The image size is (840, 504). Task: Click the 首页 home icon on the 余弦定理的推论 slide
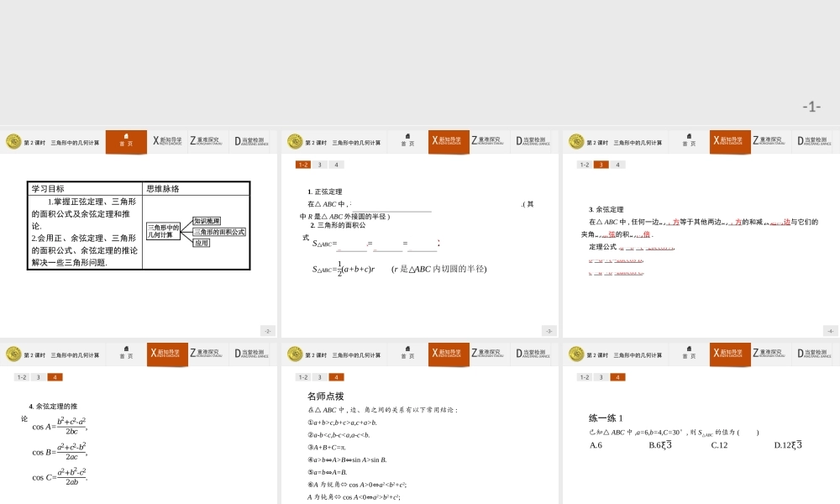pyautogui.click(x=126, y=353)
